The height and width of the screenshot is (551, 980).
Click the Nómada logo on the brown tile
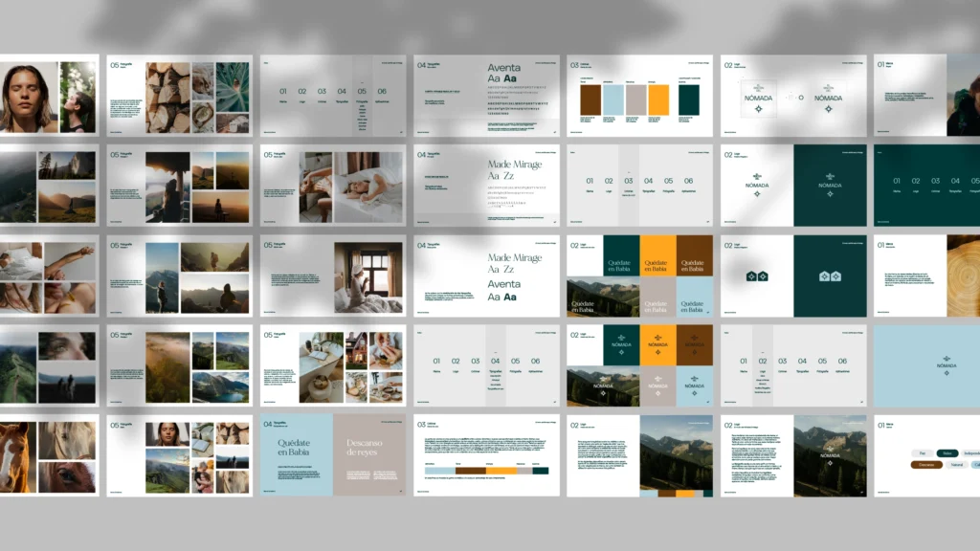tap(694, 342)
